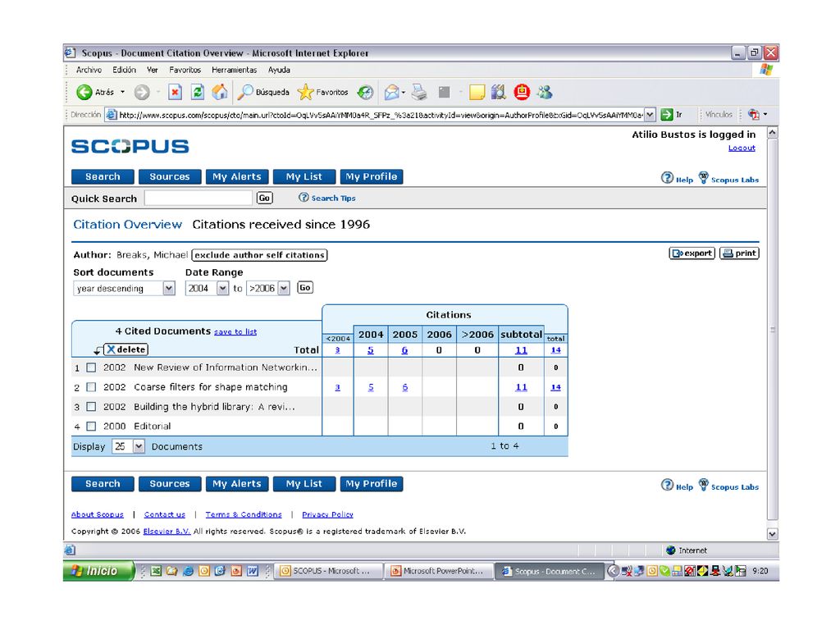Click the Go button beside Date Range

[305, 288]
